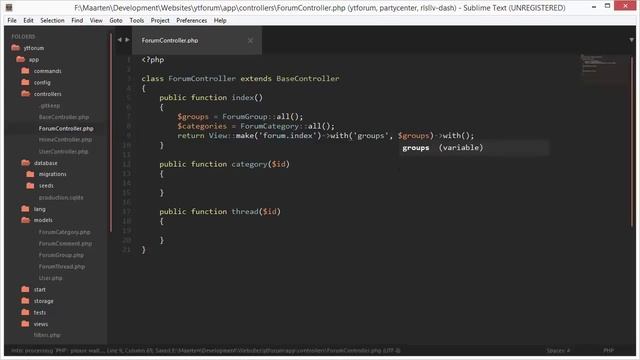Open UserController.php in the sidebar
Image resolution: width=640 pixels, height=360 pixels.
(63, 151)
